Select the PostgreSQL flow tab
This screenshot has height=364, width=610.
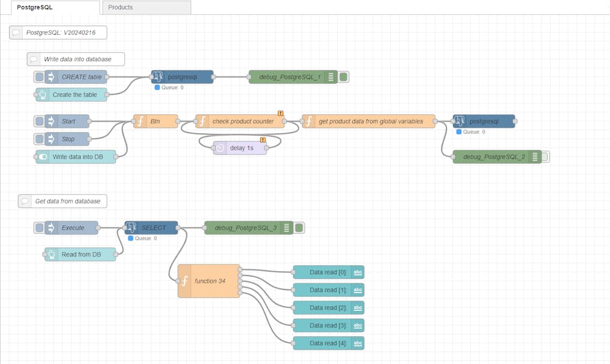pos(55,7)
